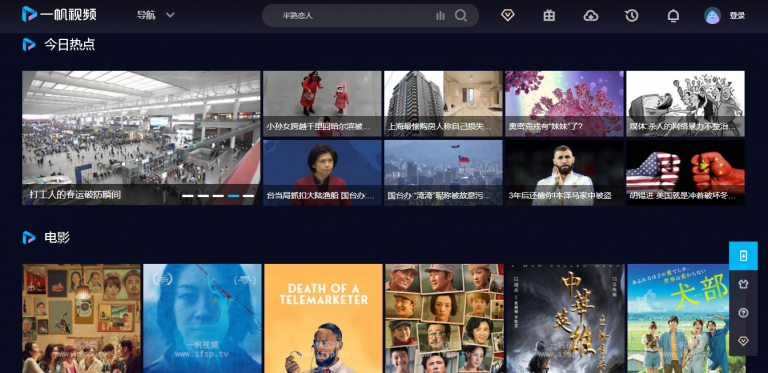Open the gift box icon in header
768x373 pixels.
[x=549, y=16]
